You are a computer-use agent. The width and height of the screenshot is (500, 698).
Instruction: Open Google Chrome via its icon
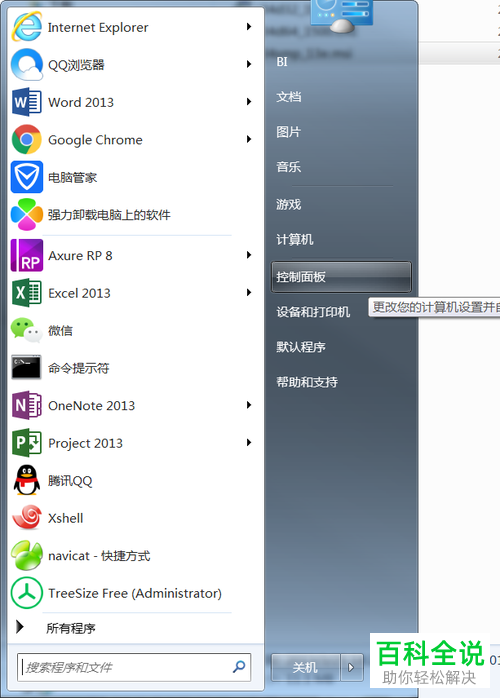[x=27, y=139]
